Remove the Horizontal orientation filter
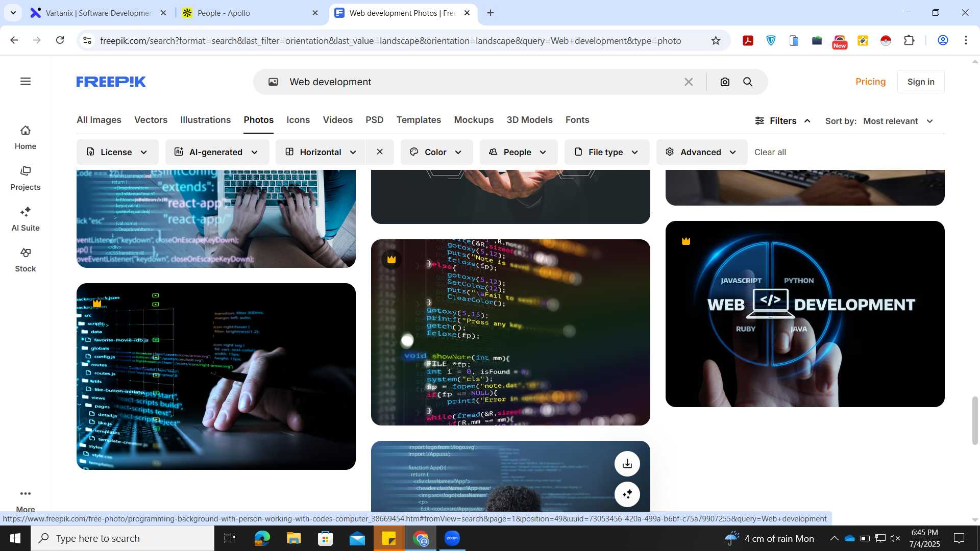The height and width of the screenshot is (551, 980). click(380, 152)
